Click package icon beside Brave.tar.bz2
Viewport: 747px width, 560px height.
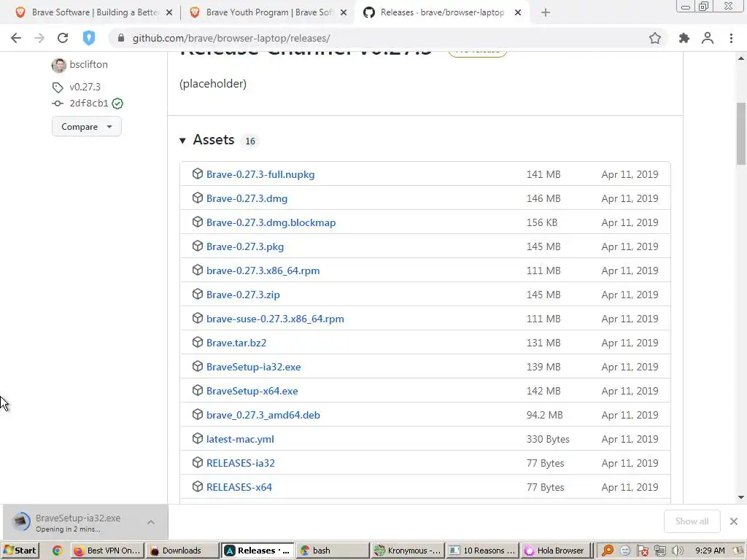pyautogui.click(x=198, y=343)
